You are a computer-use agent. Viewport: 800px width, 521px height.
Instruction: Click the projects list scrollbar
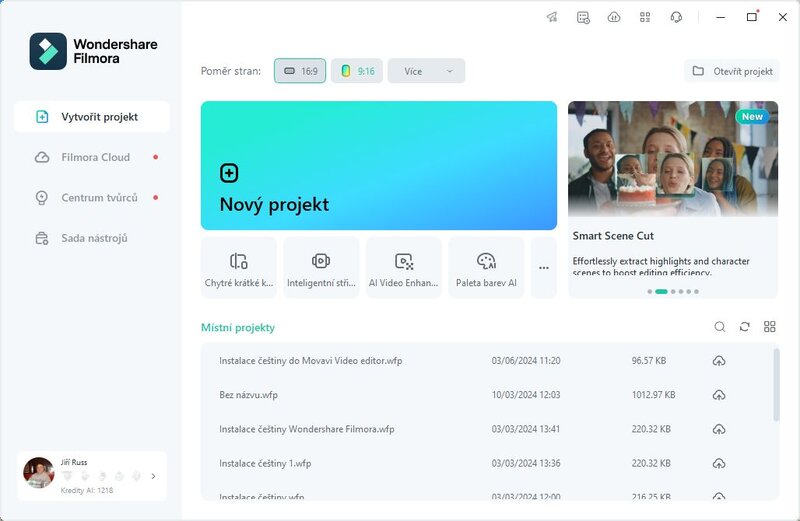tap(776, 385)
